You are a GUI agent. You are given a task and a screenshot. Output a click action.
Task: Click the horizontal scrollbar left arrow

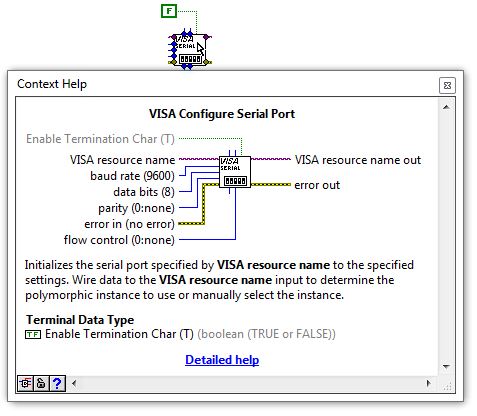click(x=74, y=384)
